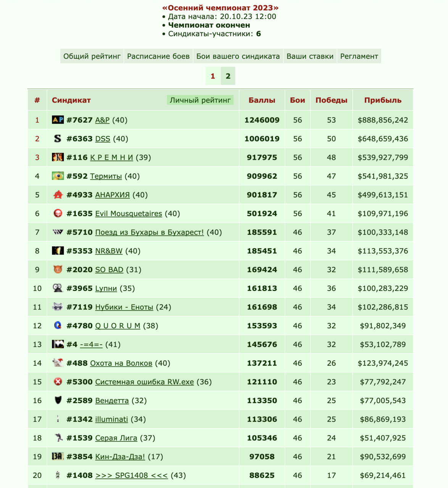
Task: Click the SO BAD orange cat icon
Action: point(58,269)
